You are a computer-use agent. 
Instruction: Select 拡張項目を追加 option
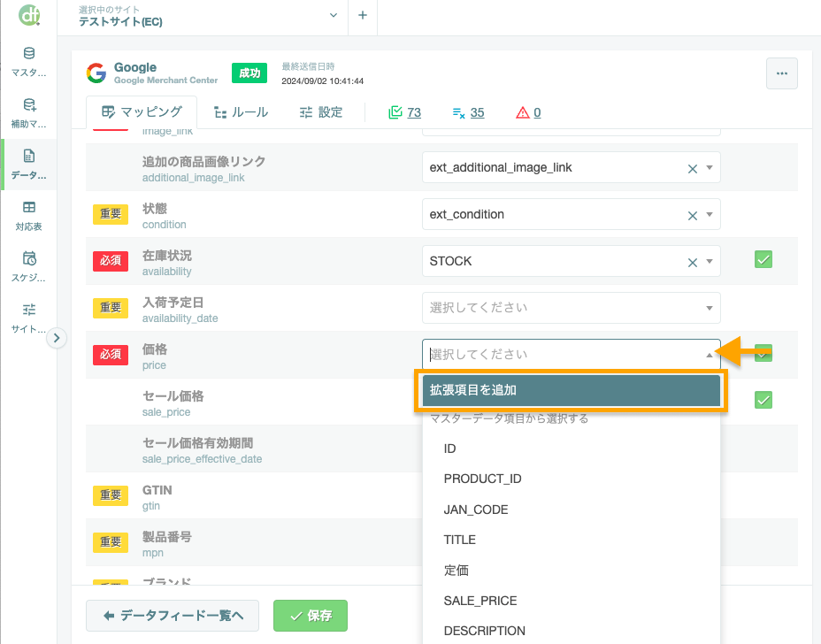coord(572,391)
